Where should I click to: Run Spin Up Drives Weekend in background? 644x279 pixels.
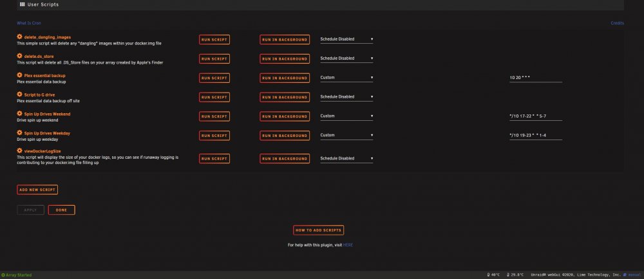pyautogui.click(x=285, y=116)
